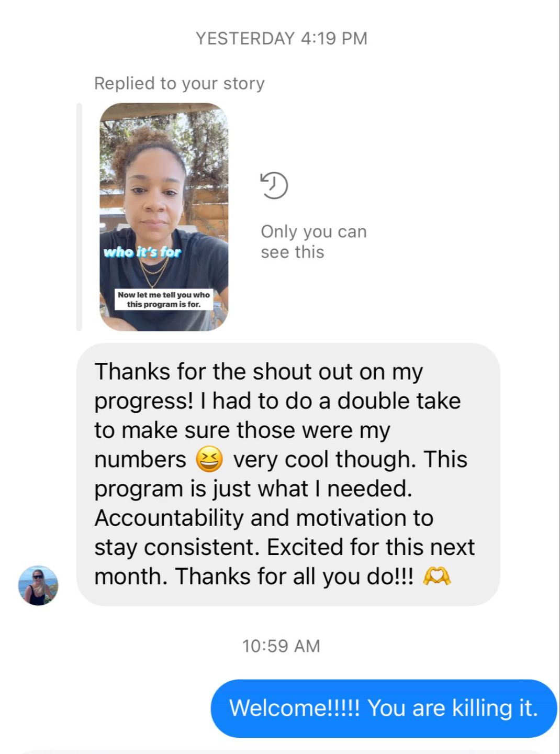This screenshot has width=560, height=754.
Task: Tap the 'Only you can see this' text
Action: 313,241
